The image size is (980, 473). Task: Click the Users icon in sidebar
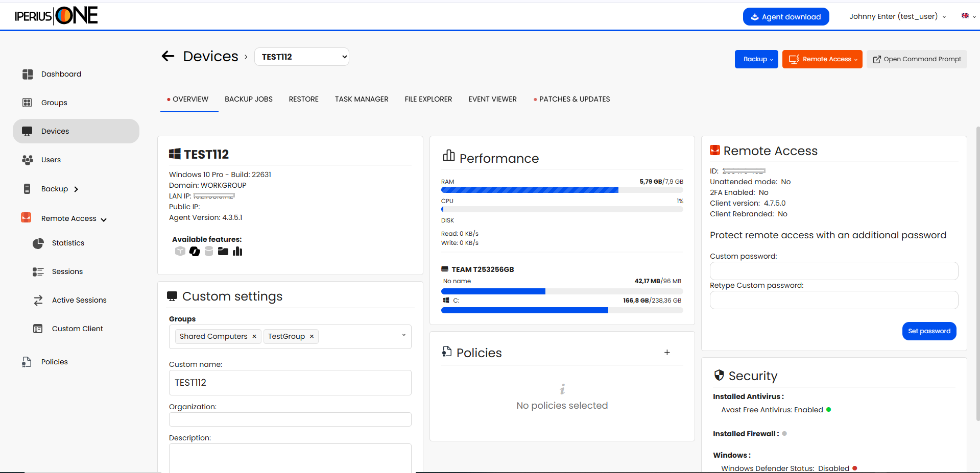[x=28, y=160]
